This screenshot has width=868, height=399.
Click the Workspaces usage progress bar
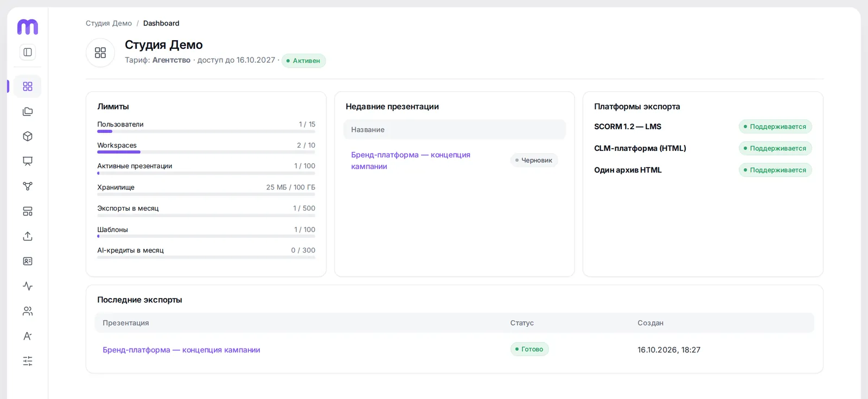[206, 152]
